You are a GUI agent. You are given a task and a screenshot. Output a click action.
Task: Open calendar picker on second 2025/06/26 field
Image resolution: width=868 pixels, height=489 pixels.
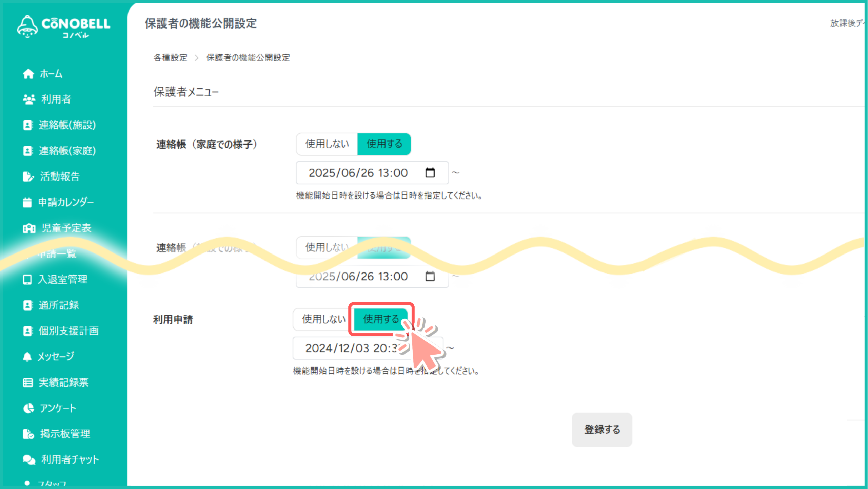click(x=430, y=277)
